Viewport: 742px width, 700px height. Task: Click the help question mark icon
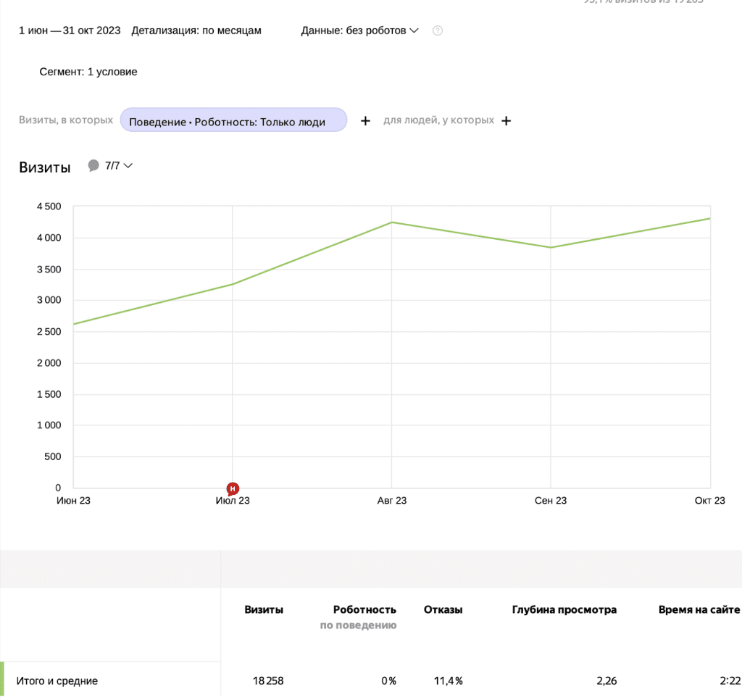click(437, 31)
